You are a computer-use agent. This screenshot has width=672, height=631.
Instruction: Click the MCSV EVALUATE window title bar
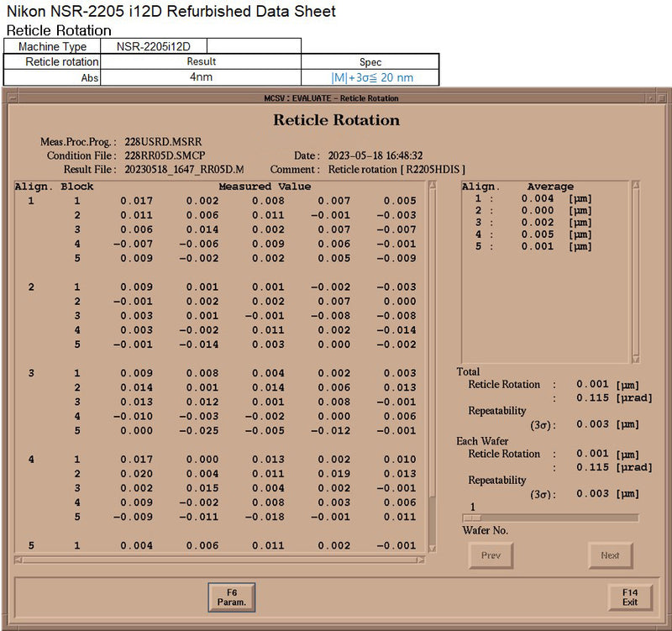(336, 98)
